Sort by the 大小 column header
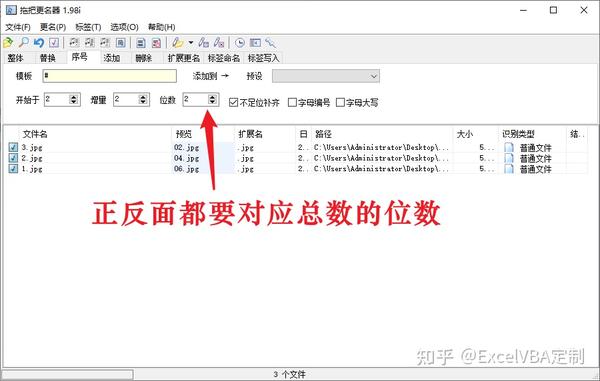This screenshot has width=600, height=381. tap(465, 134)
